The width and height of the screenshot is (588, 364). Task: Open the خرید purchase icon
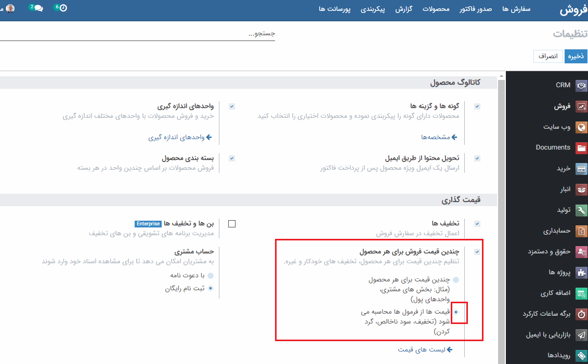581,169
